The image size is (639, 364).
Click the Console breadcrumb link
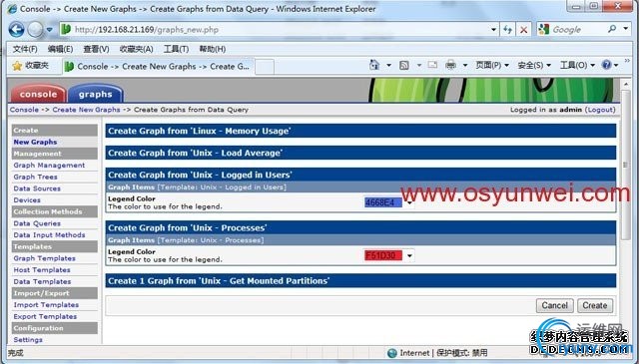(x=24, y=110)
